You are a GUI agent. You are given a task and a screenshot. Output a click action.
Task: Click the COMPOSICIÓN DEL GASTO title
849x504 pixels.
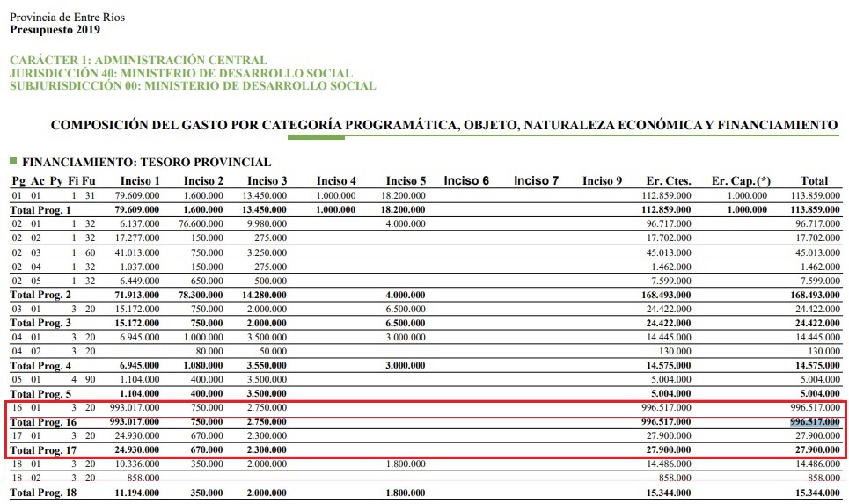[x=443, y=125]
